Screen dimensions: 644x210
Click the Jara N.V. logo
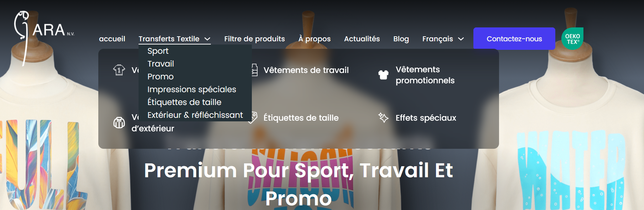pos(44,38)
